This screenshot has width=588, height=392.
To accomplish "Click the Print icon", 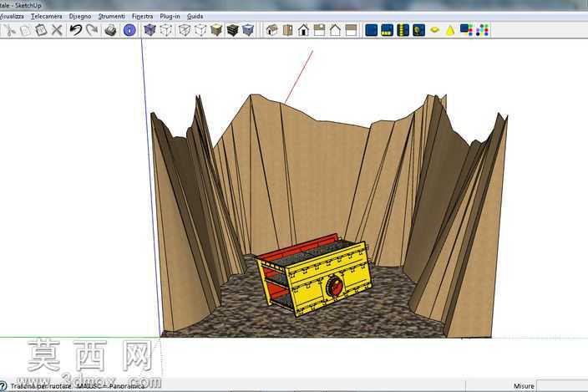I will coord(110,30).
